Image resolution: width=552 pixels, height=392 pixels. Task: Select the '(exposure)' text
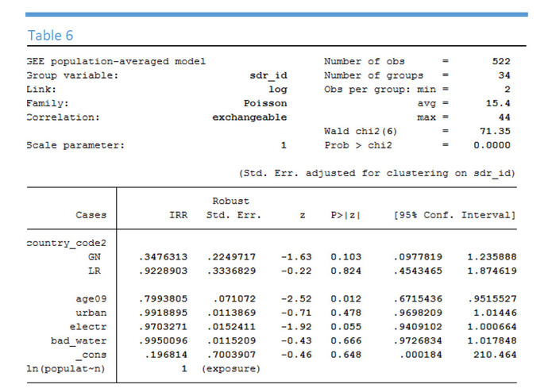[231, 369]
